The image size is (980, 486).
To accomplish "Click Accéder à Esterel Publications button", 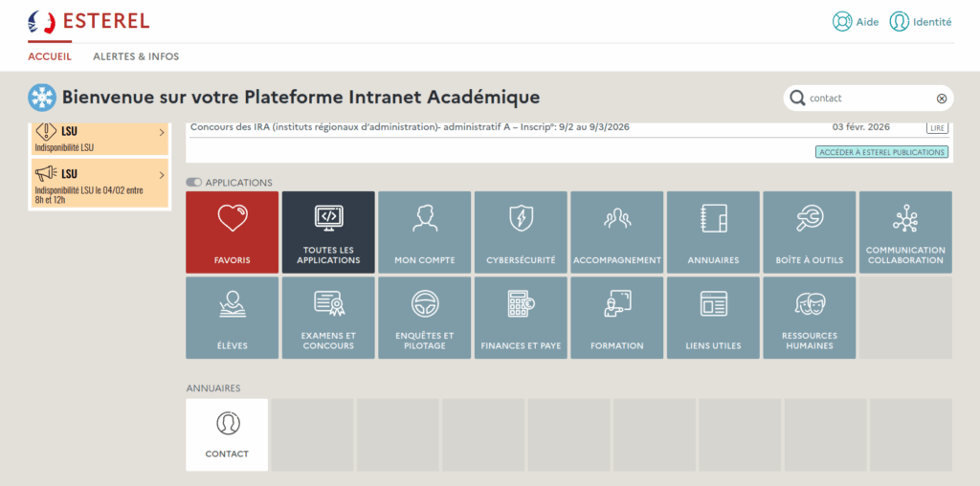I will click(x=881, y=152).
